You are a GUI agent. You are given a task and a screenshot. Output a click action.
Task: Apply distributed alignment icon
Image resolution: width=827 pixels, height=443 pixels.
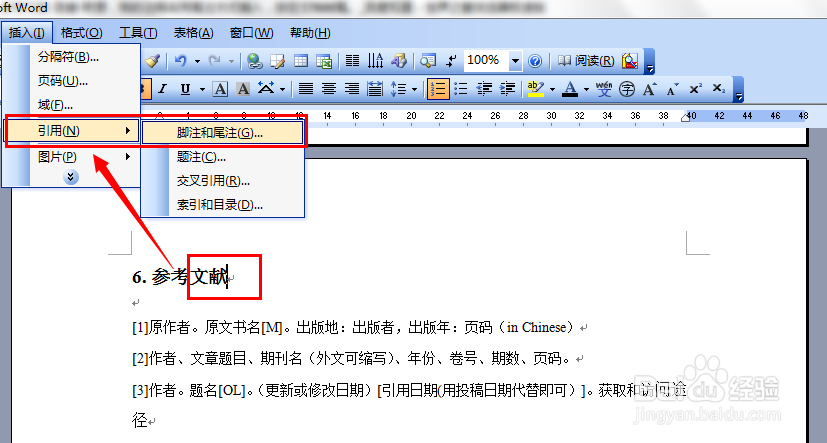375,89
